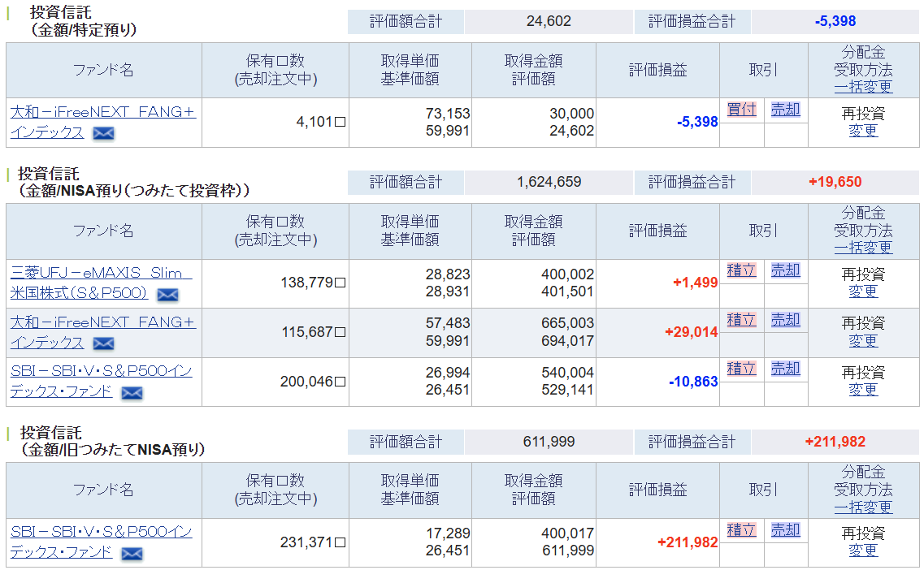The image size is (924, 570).
Task: Open 大和-iFreeNEXT FANG+ fund link in 特定預り
Action: 102,122
